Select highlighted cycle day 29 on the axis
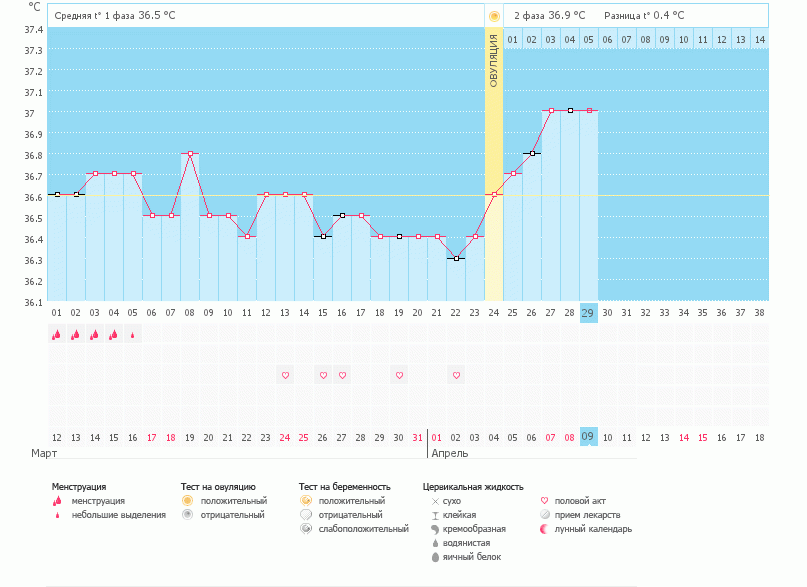This screenshot has width=807, height=587. (x=589, y=312)
